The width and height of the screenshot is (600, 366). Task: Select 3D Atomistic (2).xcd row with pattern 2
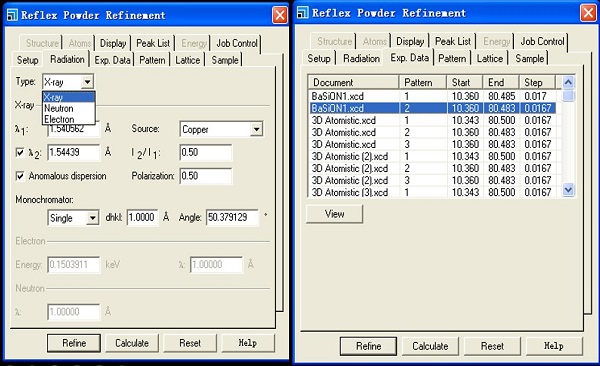432,168
